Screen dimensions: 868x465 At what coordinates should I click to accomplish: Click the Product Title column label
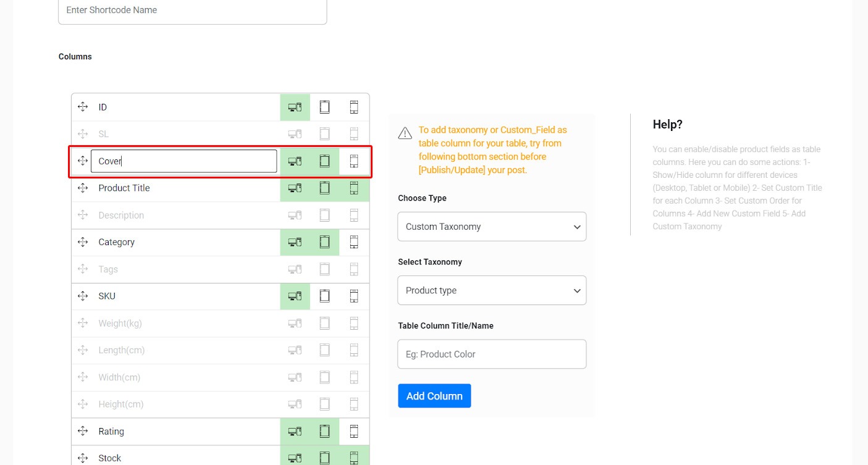pyautogui.click(x=124, y=188)
